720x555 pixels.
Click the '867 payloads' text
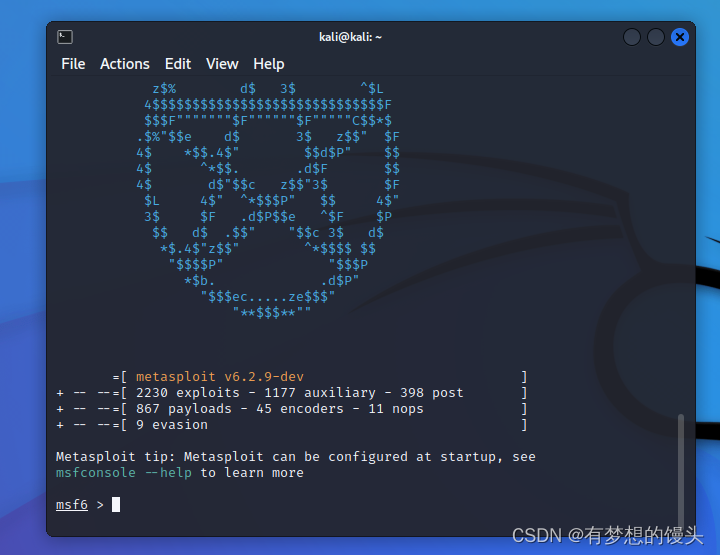pyautogui.click(x=184, y=409)
